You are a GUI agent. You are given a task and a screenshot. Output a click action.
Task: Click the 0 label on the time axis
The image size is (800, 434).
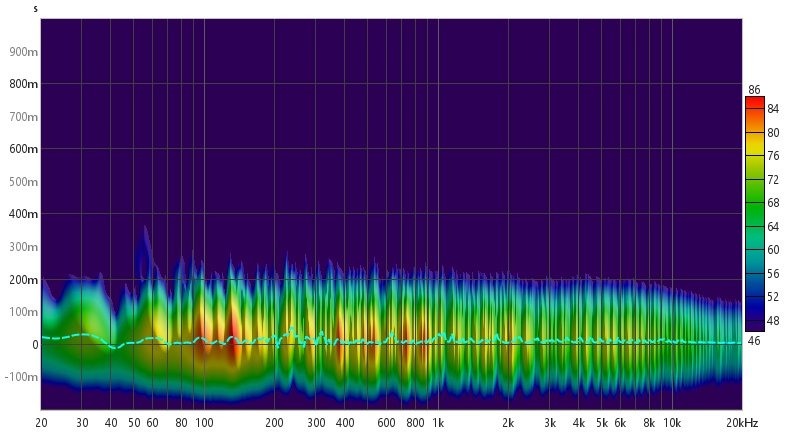coord(34,345)
